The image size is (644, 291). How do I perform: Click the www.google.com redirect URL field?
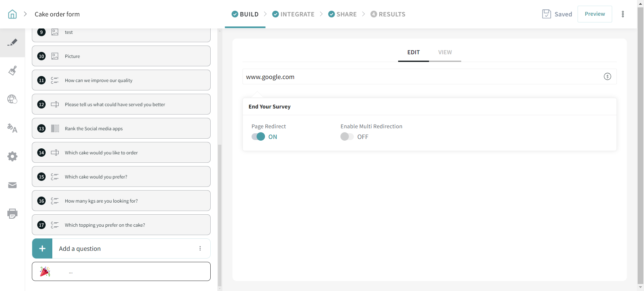[x=423, y=77]
